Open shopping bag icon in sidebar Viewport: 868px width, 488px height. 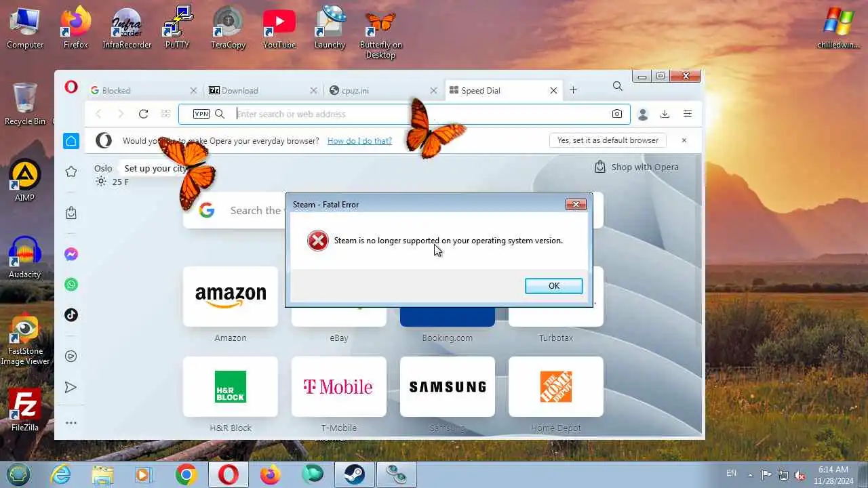[x=71, y=213]
